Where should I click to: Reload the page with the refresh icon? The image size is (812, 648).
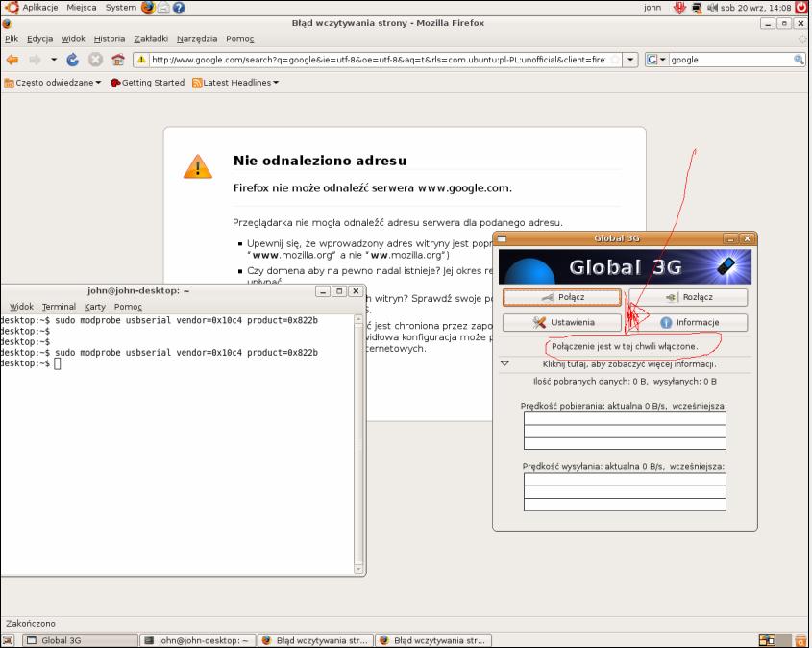[x=72, y=60]
